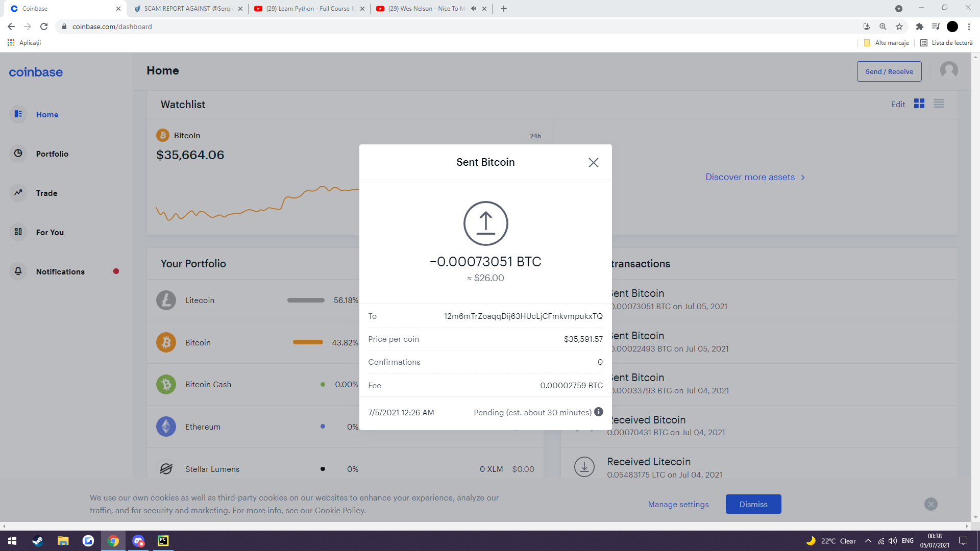The height and width of the screenshot is (551, 980).
Task: Open the Windows Start menu
Action: (12, 541)
